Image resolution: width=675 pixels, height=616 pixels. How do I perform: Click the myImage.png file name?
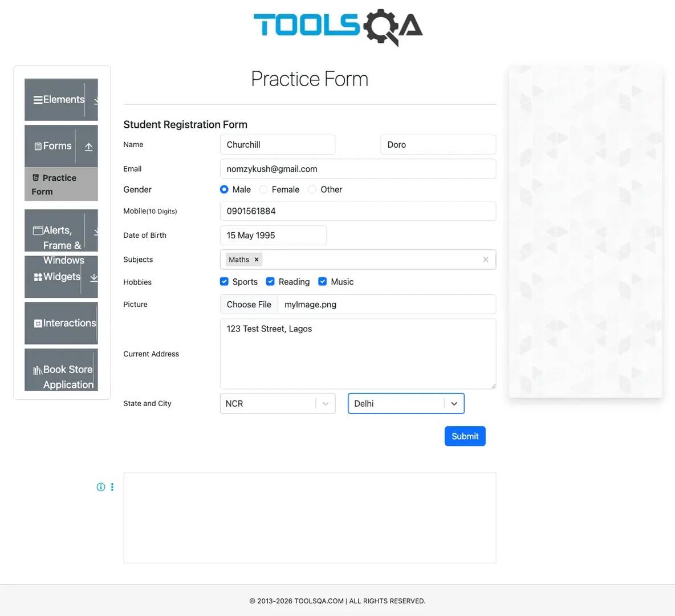[x=310, y=305]
